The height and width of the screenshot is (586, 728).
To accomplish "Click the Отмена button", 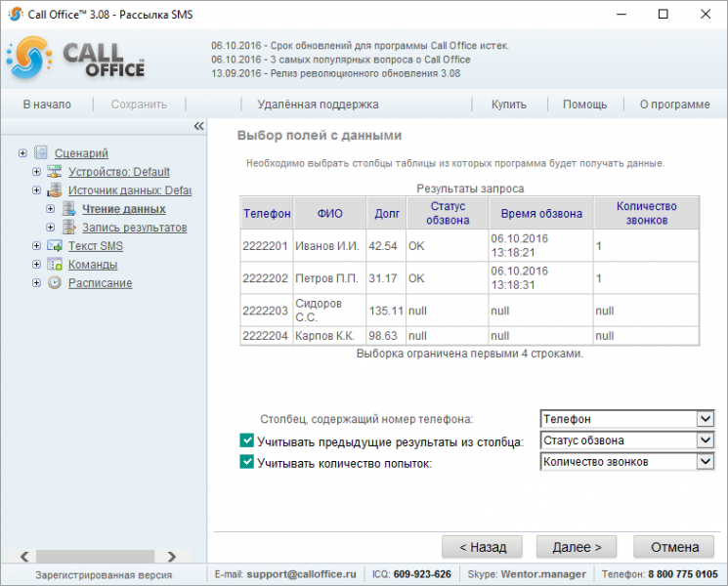I will click(674, 547).
